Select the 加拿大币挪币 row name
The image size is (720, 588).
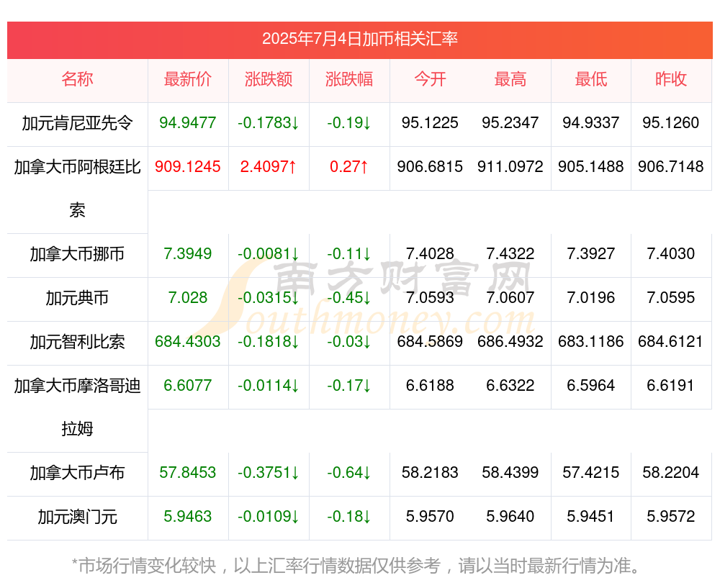(77, 254)
